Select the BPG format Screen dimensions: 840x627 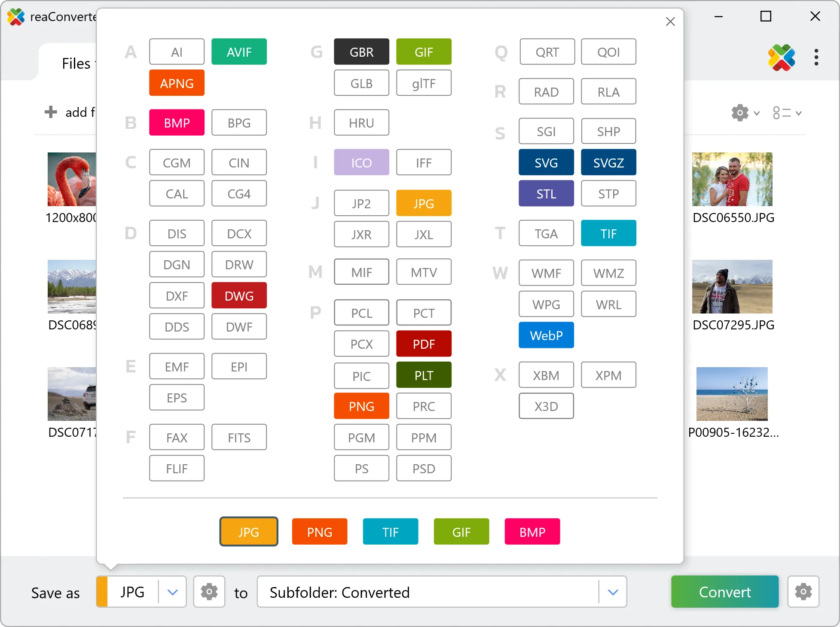(239, 123)
